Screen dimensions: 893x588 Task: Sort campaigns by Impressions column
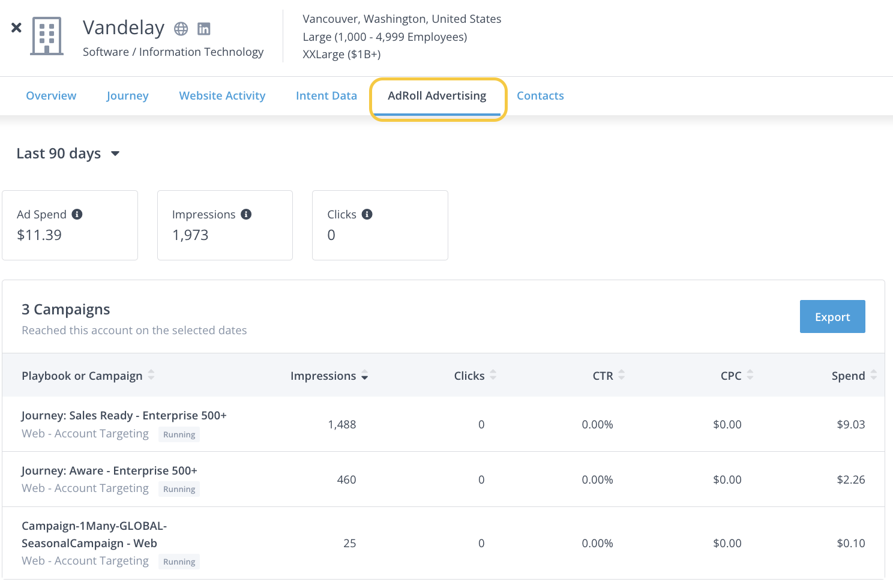pos(329,376)
